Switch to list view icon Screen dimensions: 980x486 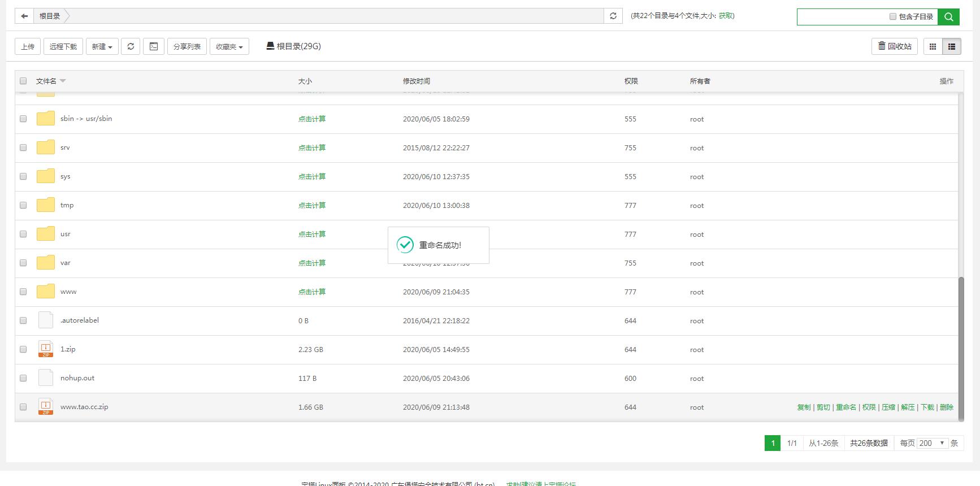952,46
